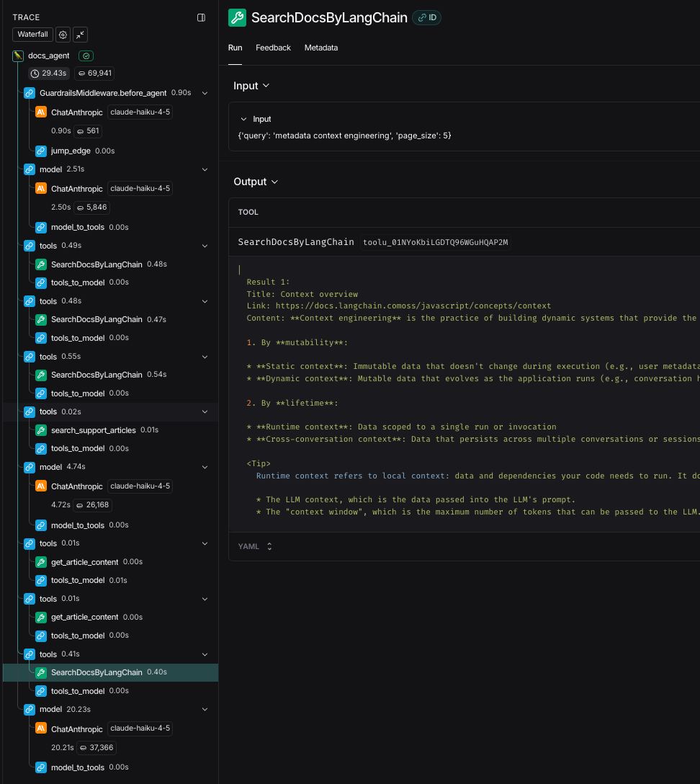Open the Metadata tab
The height and width of the screenshot is (784, 700).
click(x=321, y=48)
